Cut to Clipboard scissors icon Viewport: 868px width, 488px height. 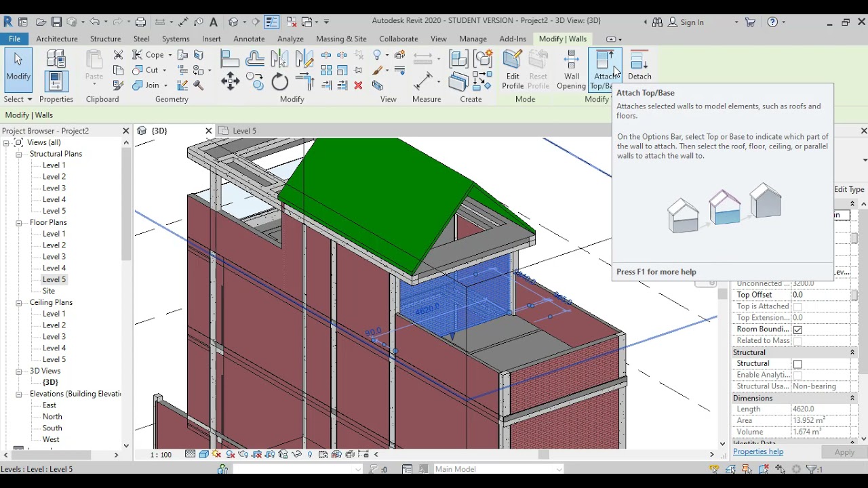(118, 55)
